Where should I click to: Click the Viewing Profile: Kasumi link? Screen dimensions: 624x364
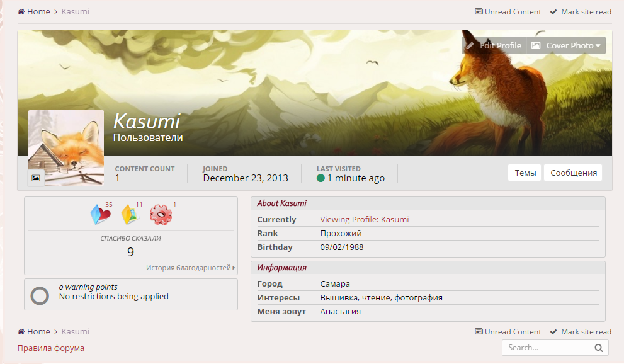tap(364, 219)
